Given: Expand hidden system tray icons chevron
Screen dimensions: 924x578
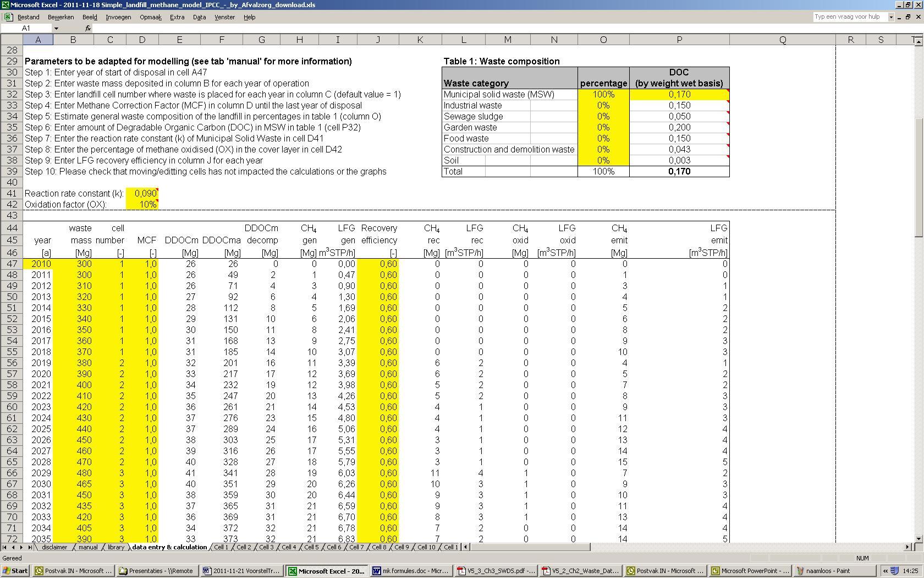Looking at the screenshot, I should 885,571.
